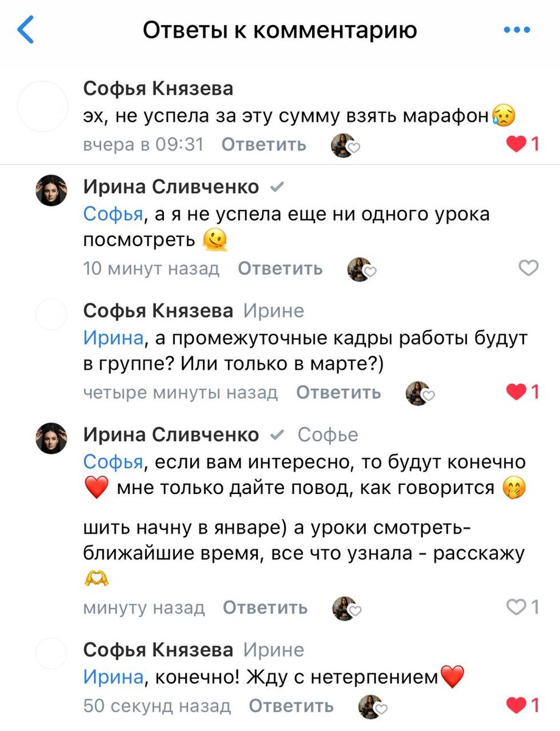Click the verified checkmark beside Ирина Сливченко
This screenshot has width=560, height=731.
[278, 187]
